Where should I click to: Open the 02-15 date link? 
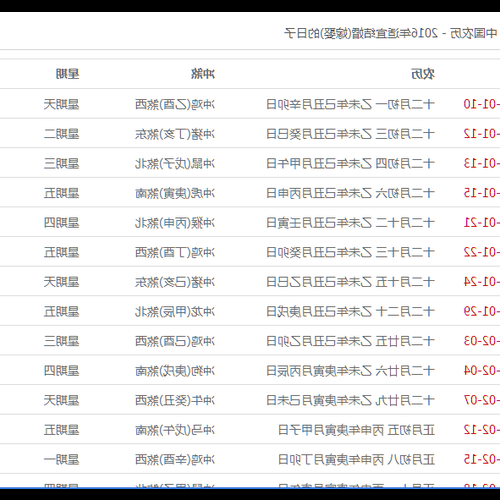point(482,460)
